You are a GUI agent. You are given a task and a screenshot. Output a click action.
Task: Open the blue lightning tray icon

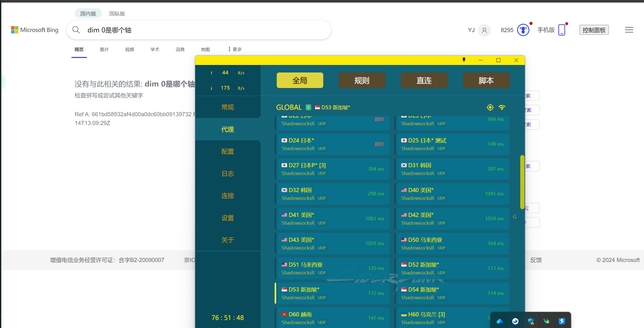click(562, 321)
